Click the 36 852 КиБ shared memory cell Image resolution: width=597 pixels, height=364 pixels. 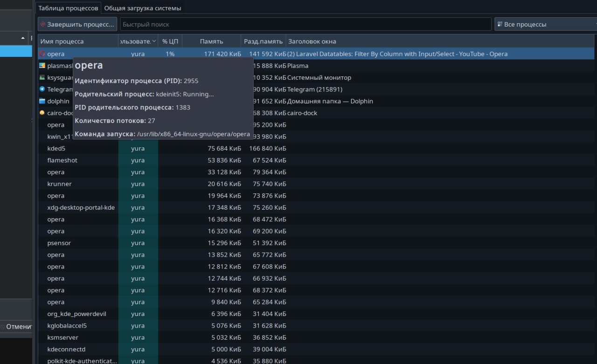(x=270, y=337)
